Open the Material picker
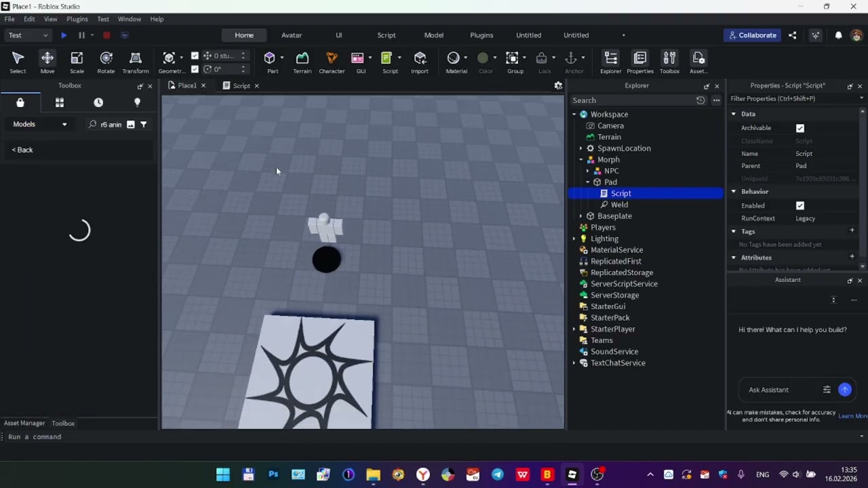Image resolution: width=868 pixels, height=488 pixels. pyautogui.click(x=456, y=62)
